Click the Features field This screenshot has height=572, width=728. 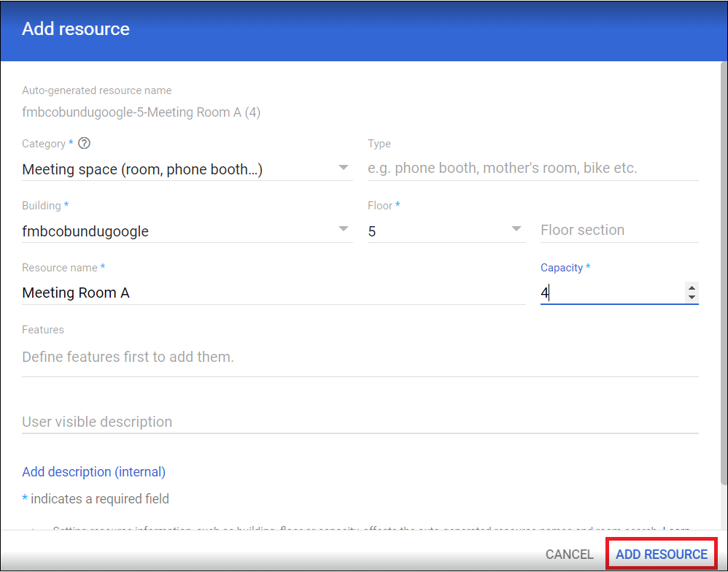[360, 357]
